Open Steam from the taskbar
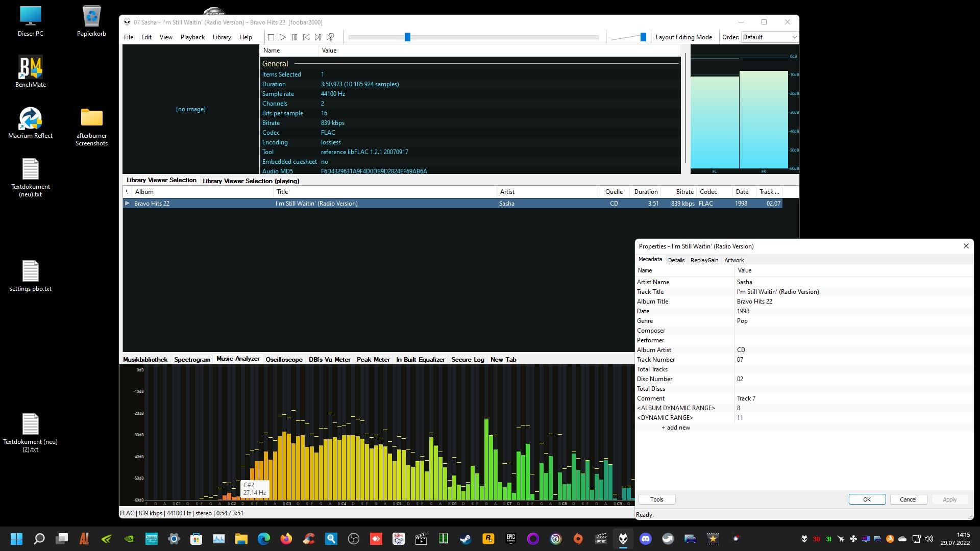980x551 pixels. click(x=465, y=539)
